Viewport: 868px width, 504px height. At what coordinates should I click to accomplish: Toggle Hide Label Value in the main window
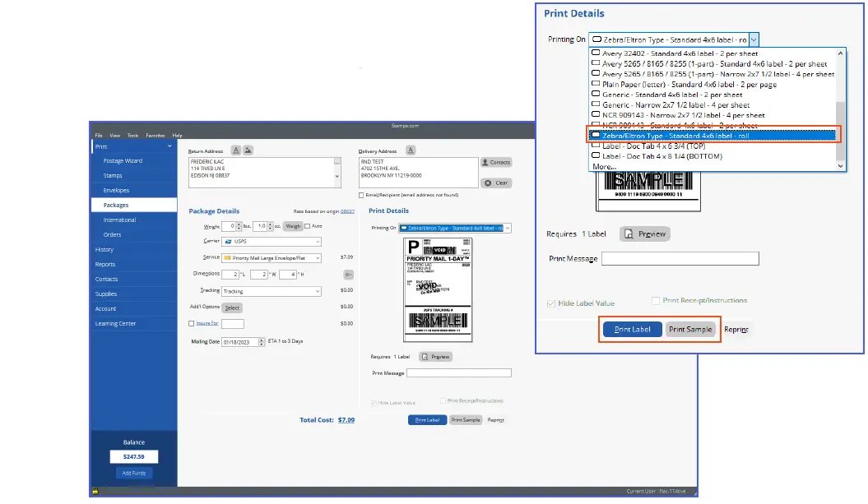tap(374, 403)
